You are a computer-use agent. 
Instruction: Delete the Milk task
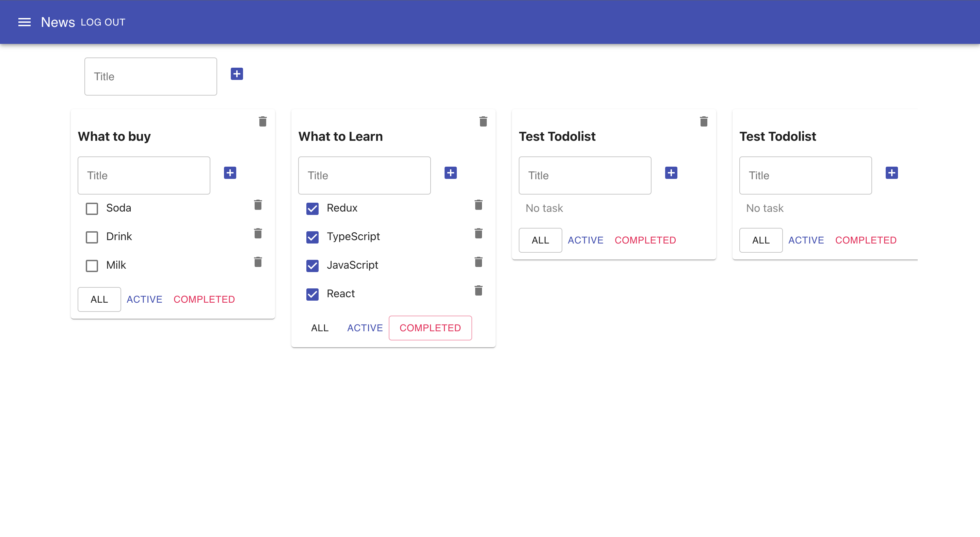click(258, 262)
